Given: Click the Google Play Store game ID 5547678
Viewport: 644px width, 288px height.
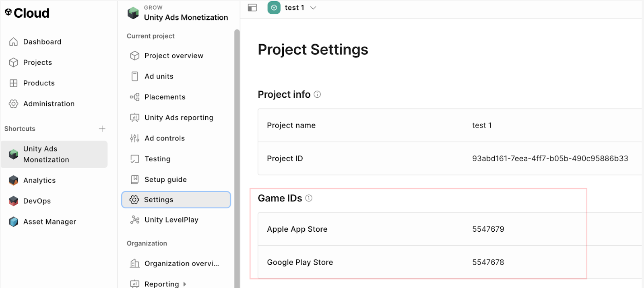Looking at the screenshot, I should pos(488,262).
